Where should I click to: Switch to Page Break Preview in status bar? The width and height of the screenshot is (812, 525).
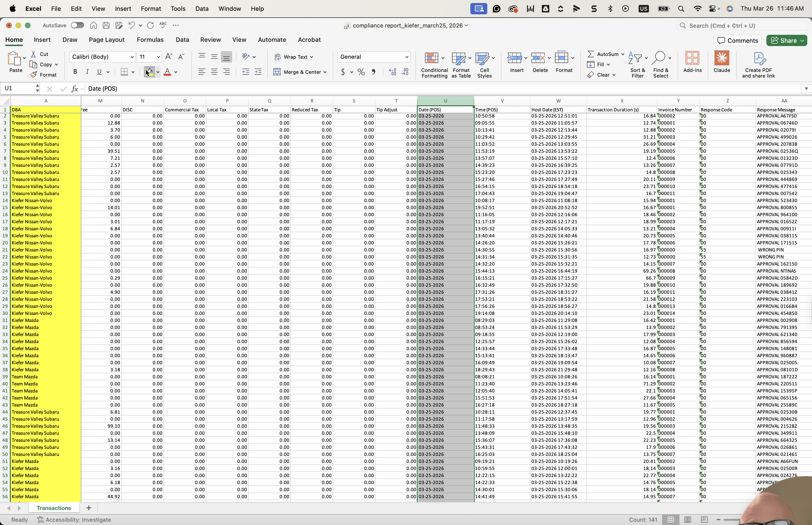click(704, 520)
